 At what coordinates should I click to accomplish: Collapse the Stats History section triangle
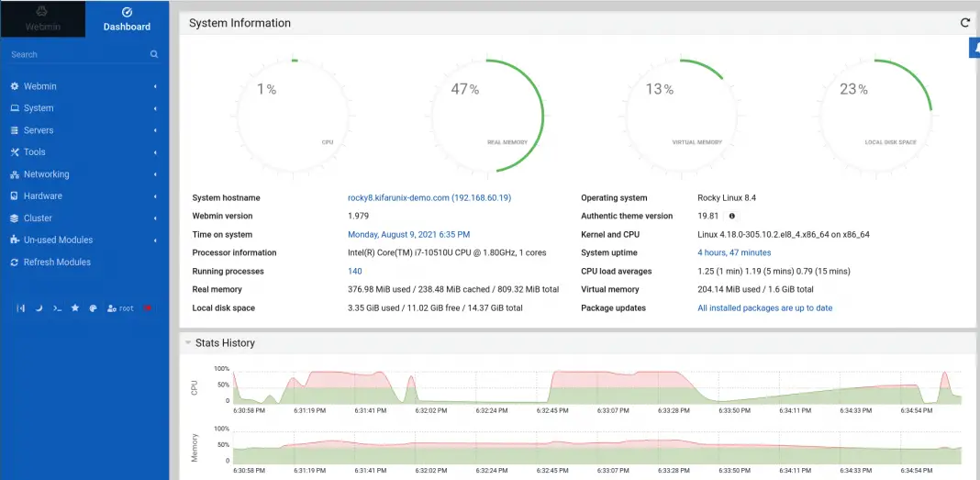point(187,342)
